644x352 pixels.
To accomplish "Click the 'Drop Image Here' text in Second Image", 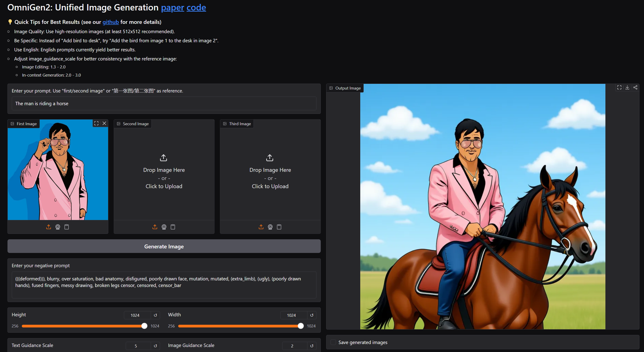I will coord(164,170).
